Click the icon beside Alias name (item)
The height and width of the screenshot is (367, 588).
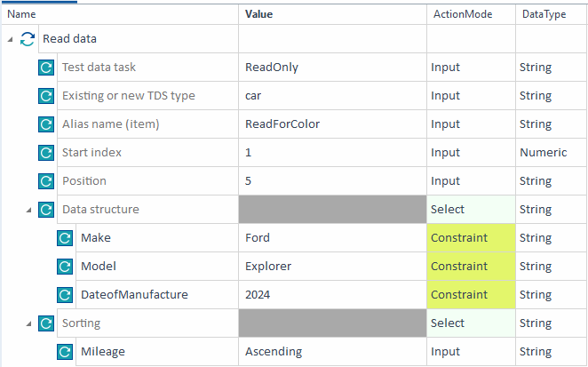[x=46, y=124]
